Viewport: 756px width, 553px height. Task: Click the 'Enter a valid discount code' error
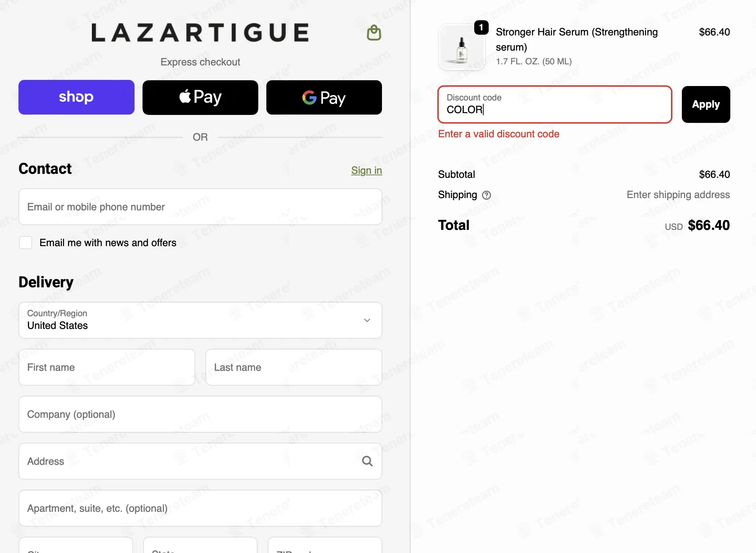coord(498,134)
